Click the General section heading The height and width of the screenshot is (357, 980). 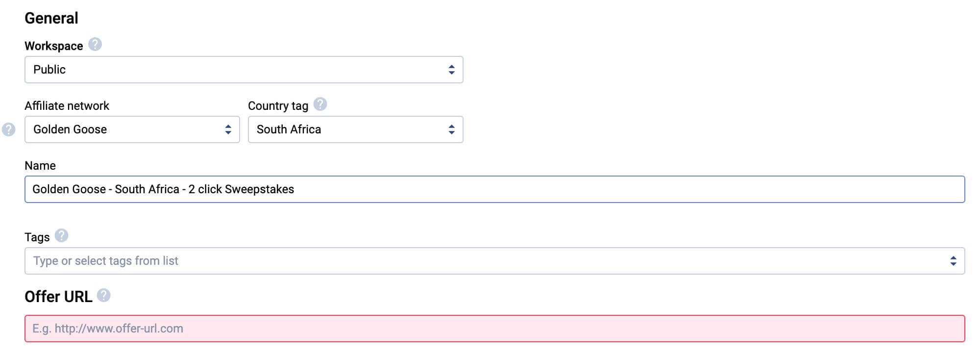click(x=51, y=18)
